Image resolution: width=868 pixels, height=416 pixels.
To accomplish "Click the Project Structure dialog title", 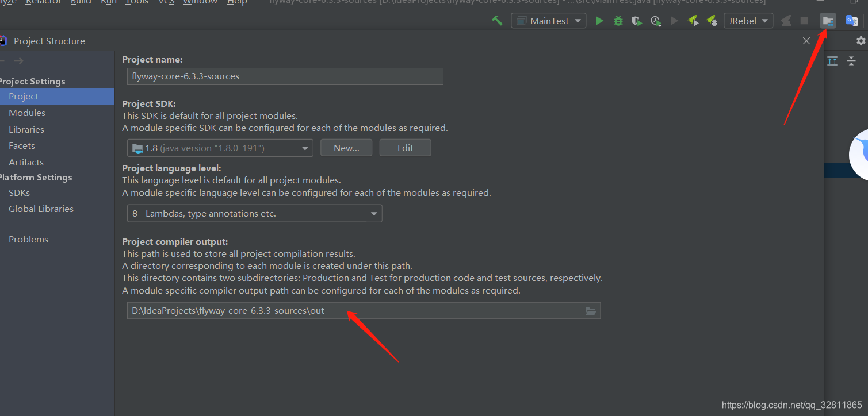I will (x=49, y=41).
